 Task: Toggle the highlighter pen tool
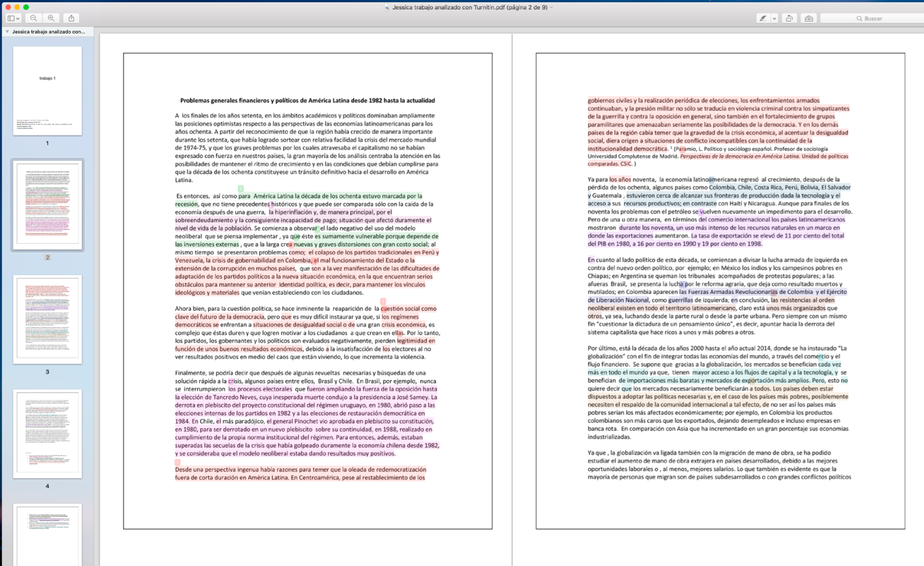(763, 19)
